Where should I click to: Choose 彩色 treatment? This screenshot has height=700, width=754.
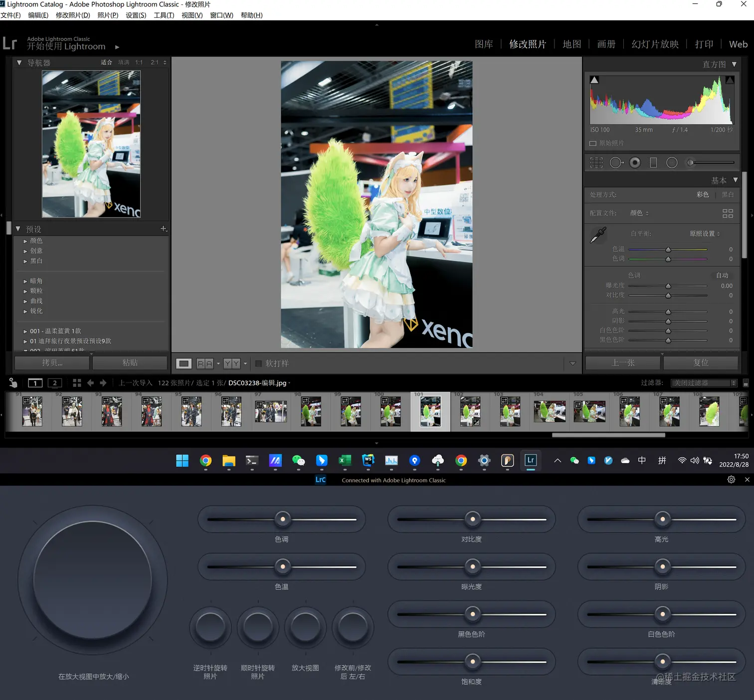(x=703, y=194)
